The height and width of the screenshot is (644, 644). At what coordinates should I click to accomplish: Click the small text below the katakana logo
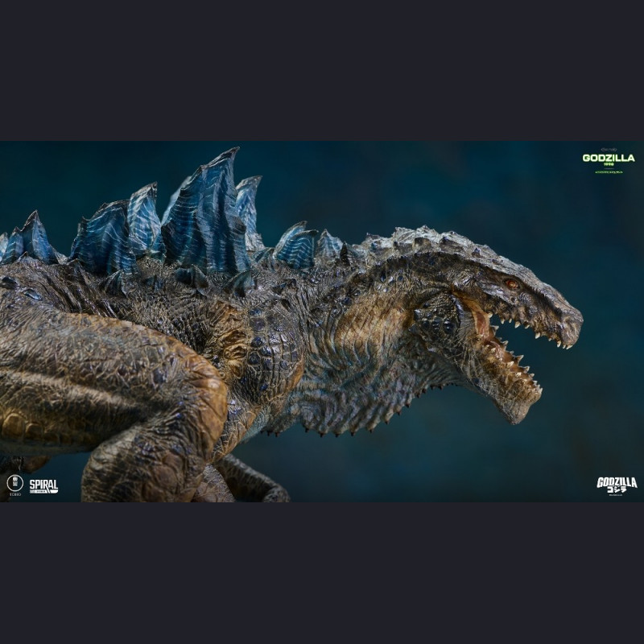[x=617, y=493]
